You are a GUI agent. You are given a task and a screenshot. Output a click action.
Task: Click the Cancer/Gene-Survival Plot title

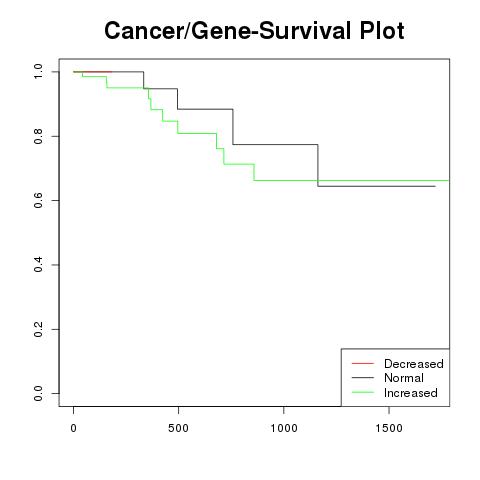pyautogui.click(x=254, y=31)
